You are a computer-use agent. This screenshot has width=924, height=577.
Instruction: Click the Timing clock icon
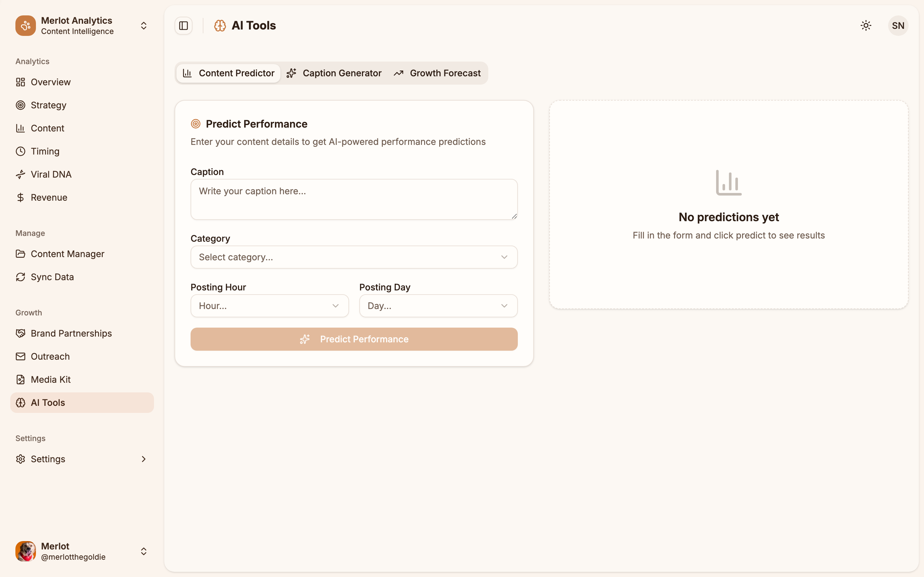click(x=21, y=151)
